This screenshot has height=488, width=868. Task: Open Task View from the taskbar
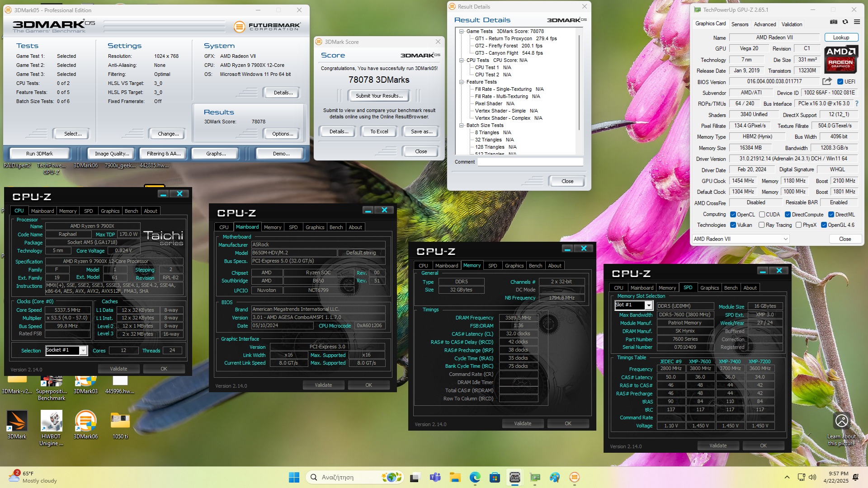[x=415, y=477]
